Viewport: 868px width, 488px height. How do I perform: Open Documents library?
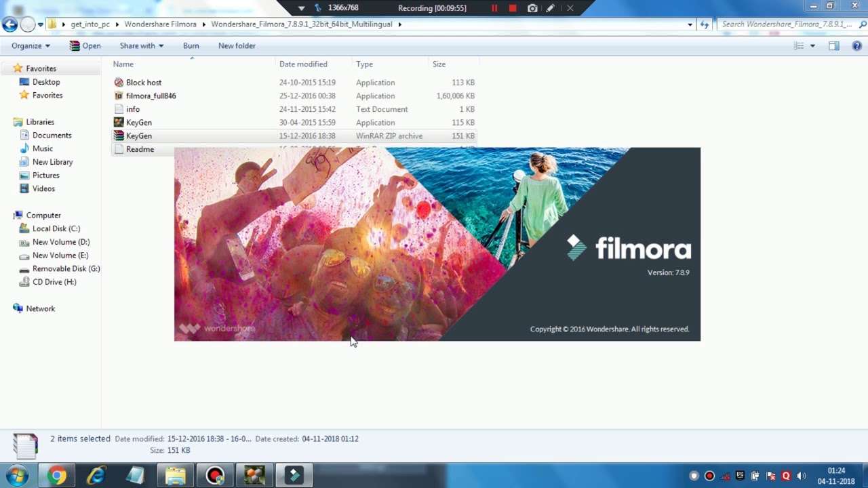52,135
